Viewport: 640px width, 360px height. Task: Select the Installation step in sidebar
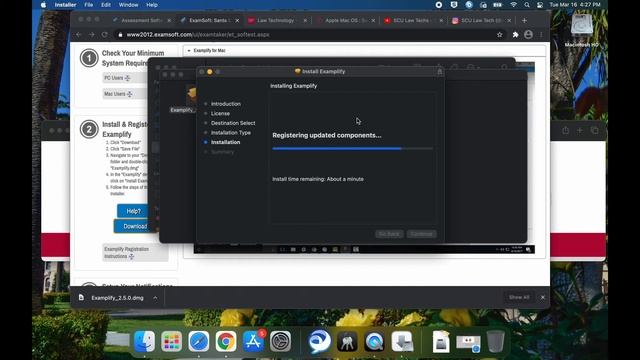tap(225, 142)
